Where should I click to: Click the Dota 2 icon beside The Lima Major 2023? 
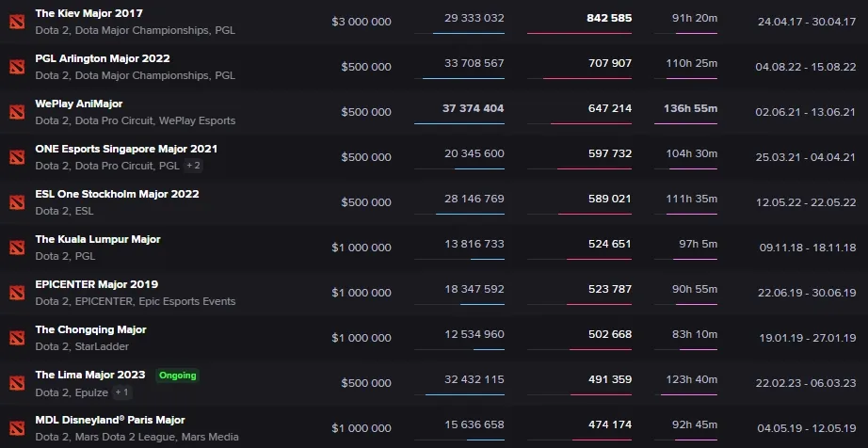(x=17, y=383)
